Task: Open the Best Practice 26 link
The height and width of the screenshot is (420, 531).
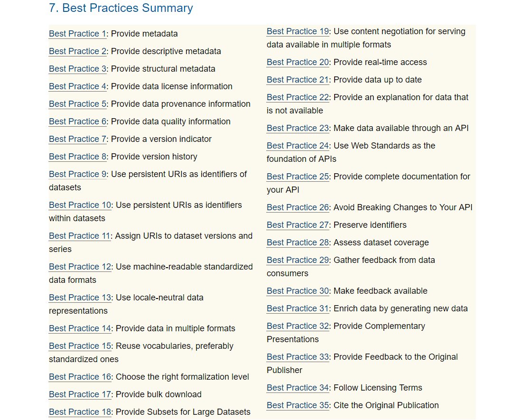Action: [x=298, y=208]
